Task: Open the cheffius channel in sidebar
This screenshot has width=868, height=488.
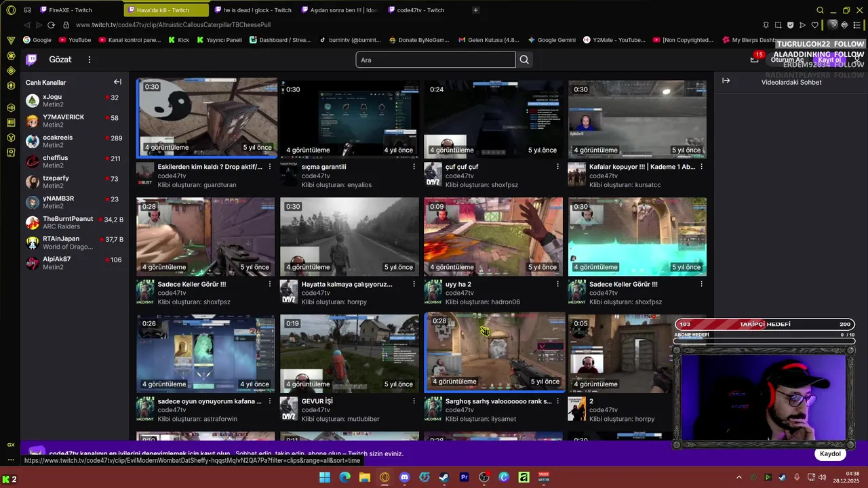Action: tap(75, 161)
